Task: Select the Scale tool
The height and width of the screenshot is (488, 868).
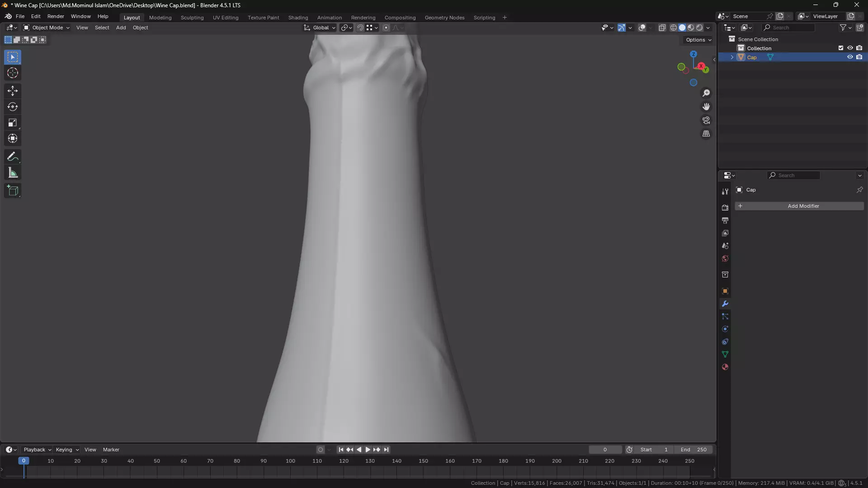Action: coord(13,122)
